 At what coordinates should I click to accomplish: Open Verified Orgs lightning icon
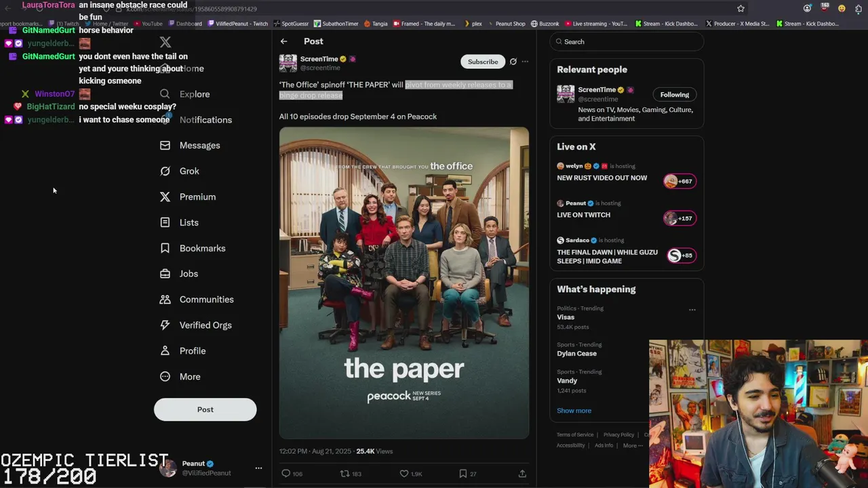[165, 325]
